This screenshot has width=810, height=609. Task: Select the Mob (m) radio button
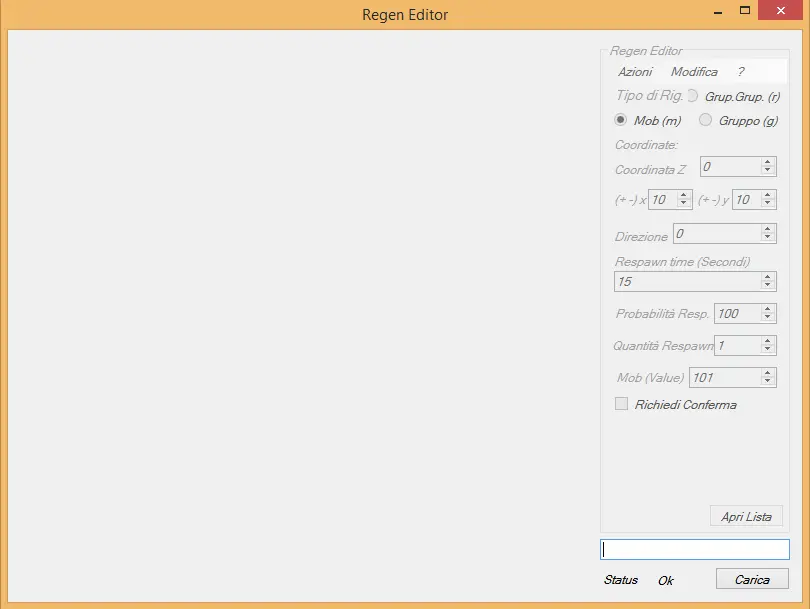click(621, 121)
